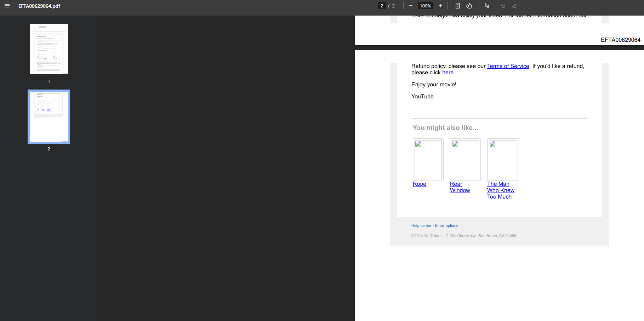Toggle the sidebar menu hamburger icon
This screenshot has height=321, width=644.
[x=7, y=6]
